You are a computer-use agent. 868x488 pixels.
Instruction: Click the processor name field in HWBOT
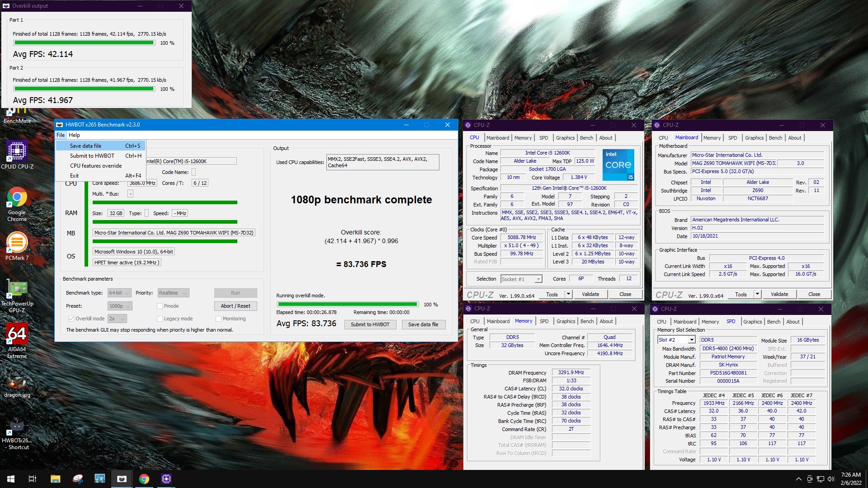190,161
